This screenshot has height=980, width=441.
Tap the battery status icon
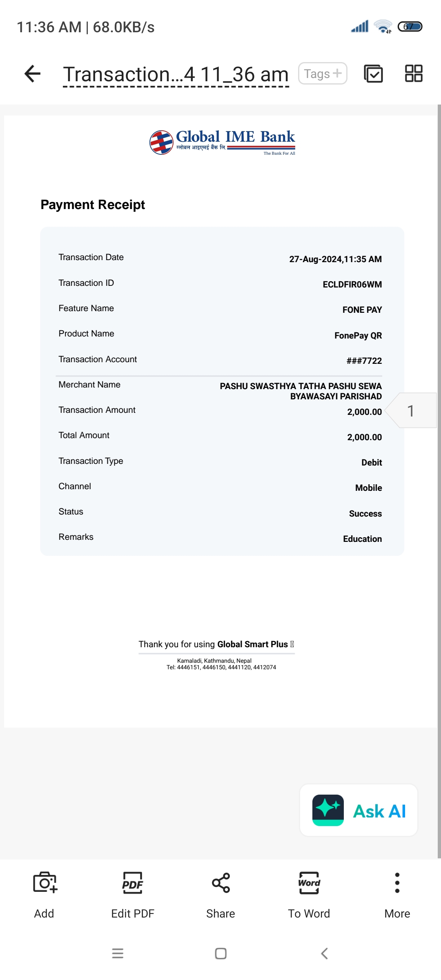[x=410, y=27]
